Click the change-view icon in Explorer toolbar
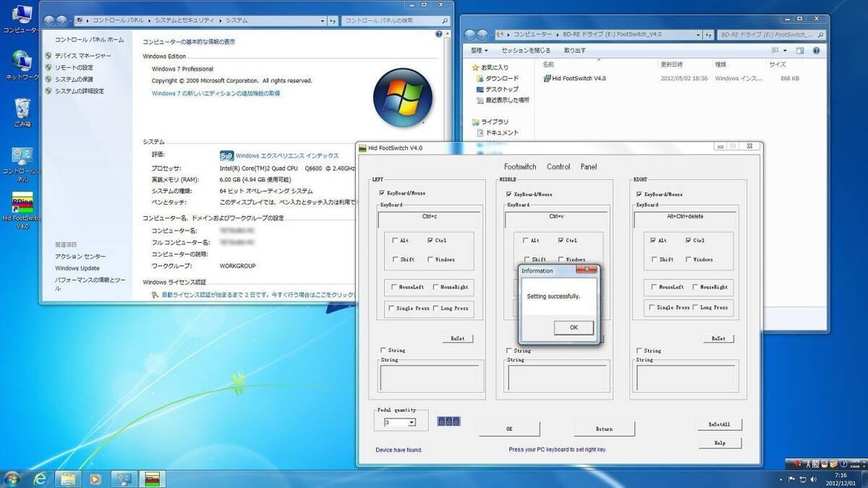This screenshot has height=488, width=868. (775, 51)
